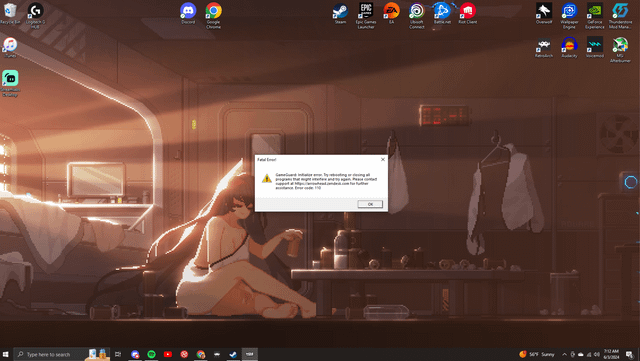Select the Logitech G HUB desktop icon
The width and height of the screenshot is (640, 361).
(36, 16)
